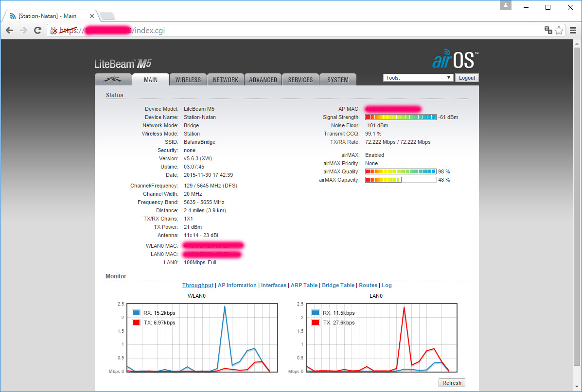Open the SERVICES tab

pos(300,79)
